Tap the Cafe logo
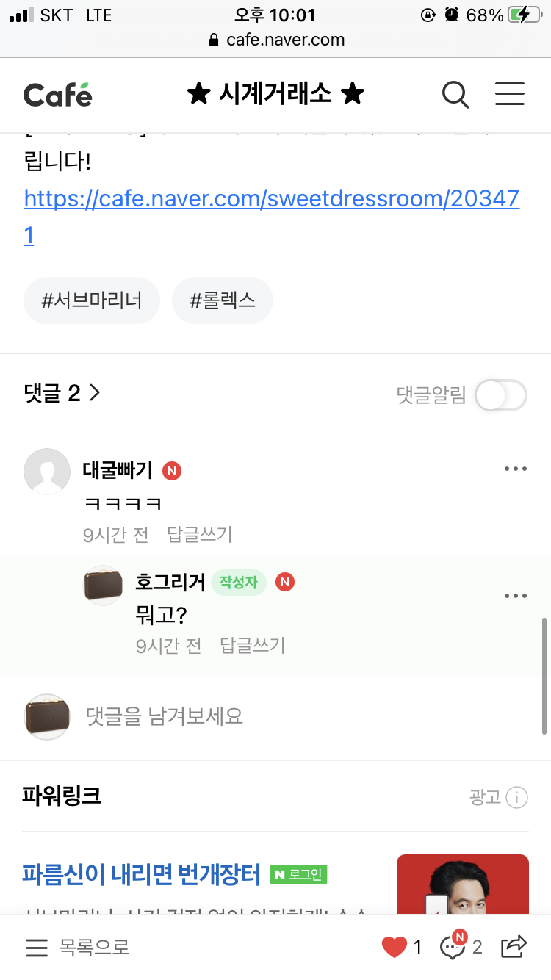The image size is (551, 980). point(58,95)
